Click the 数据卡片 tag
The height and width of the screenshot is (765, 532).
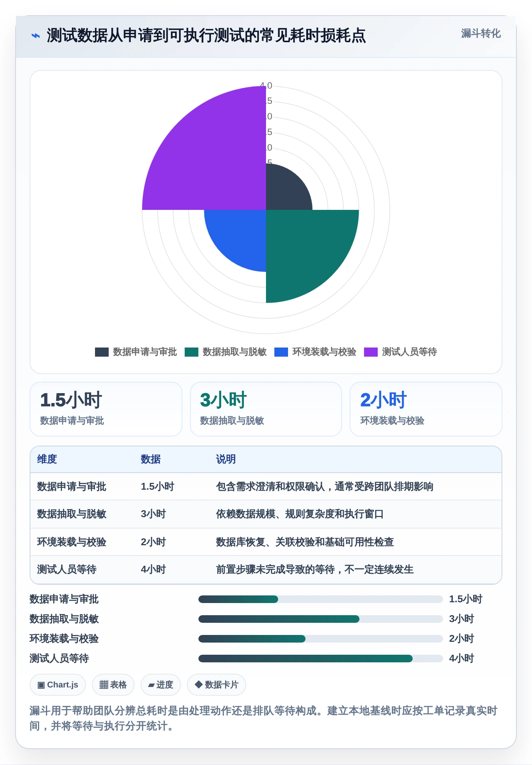[217, 685]
